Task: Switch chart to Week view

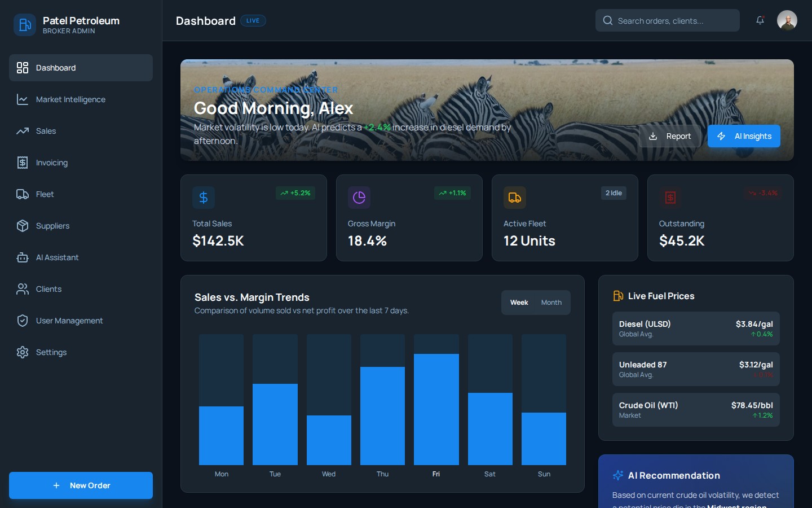Action: tap(519, 303)
